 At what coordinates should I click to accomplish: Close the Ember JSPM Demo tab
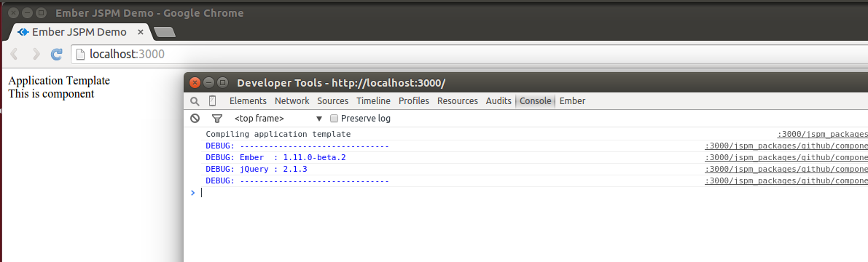tap(141, 32)
